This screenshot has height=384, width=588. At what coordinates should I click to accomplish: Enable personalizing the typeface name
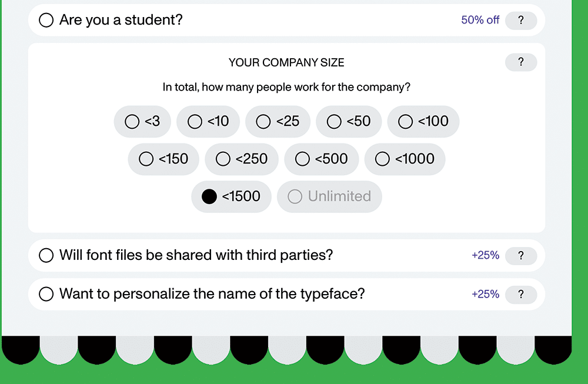click(x=46, y=294)
